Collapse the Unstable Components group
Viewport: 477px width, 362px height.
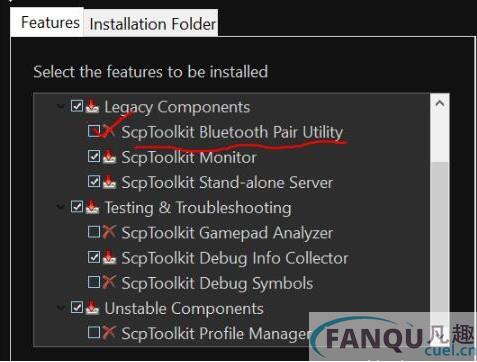pos(61,307)
